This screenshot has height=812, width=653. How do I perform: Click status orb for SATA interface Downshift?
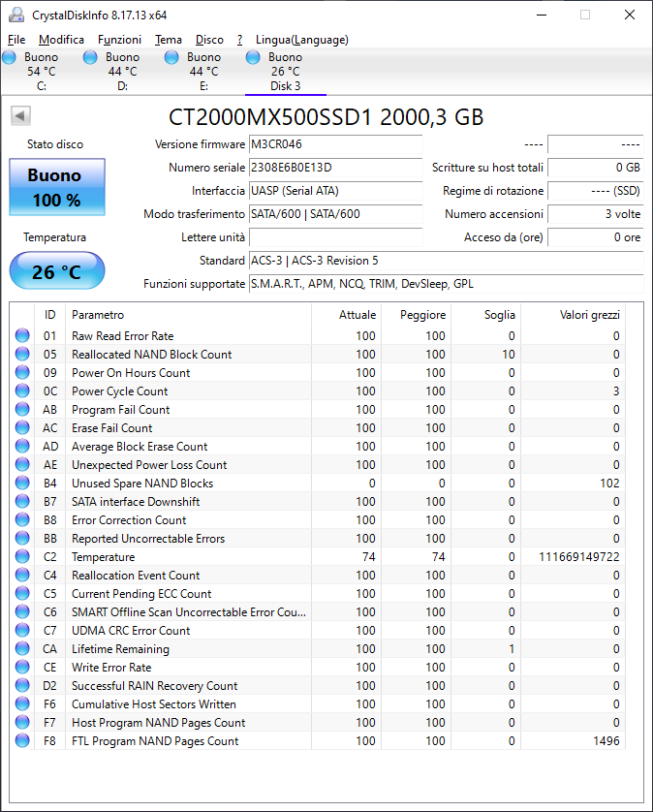[22, 501]
